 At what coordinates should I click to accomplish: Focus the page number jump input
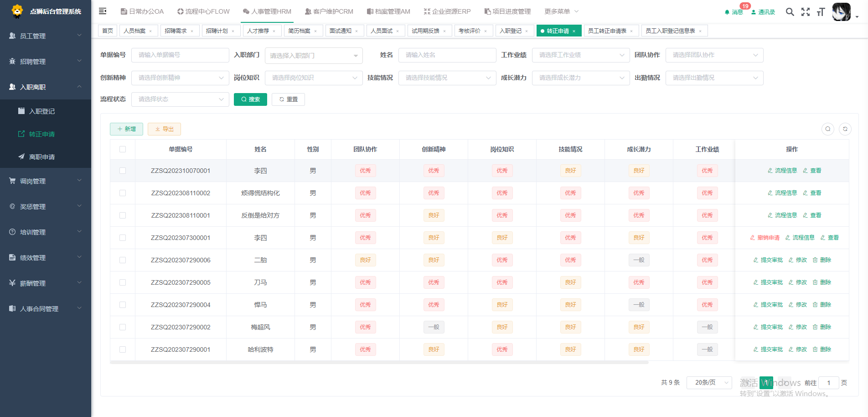(x=828, y=383)
